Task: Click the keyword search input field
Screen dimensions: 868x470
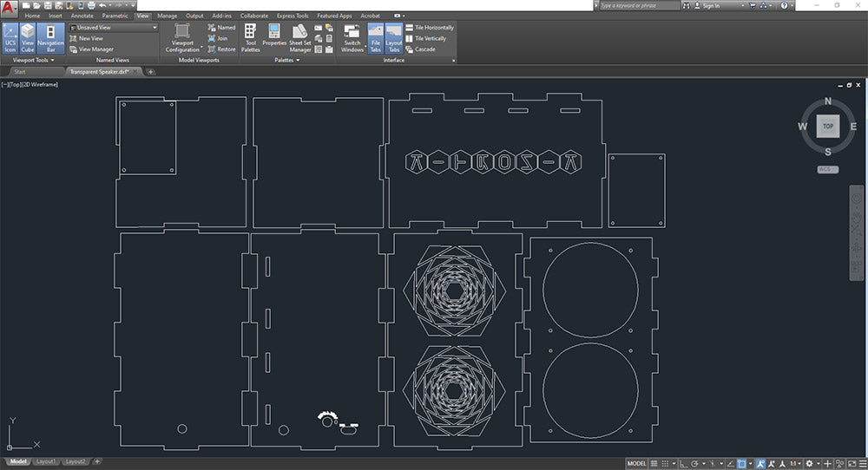Action: coord(636,5)
